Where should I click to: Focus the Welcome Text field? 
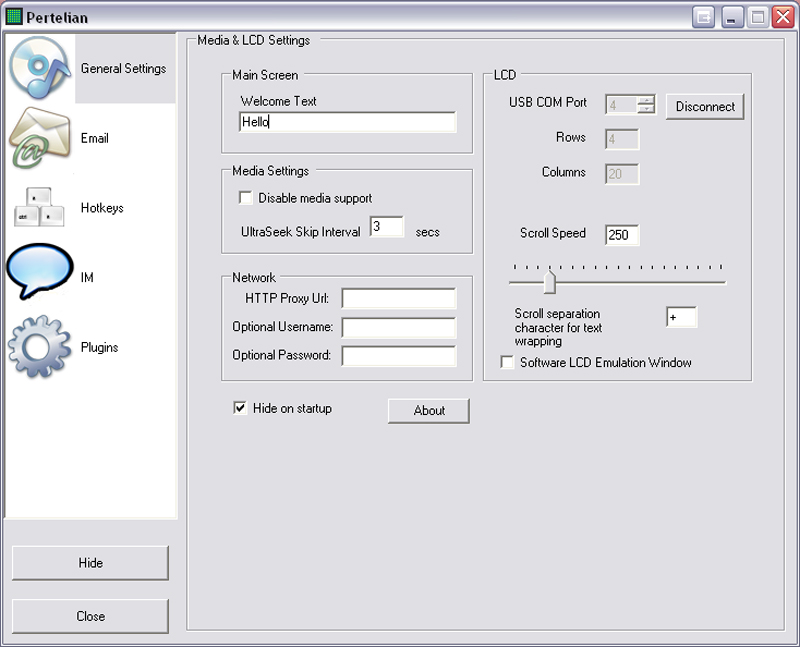347,122
